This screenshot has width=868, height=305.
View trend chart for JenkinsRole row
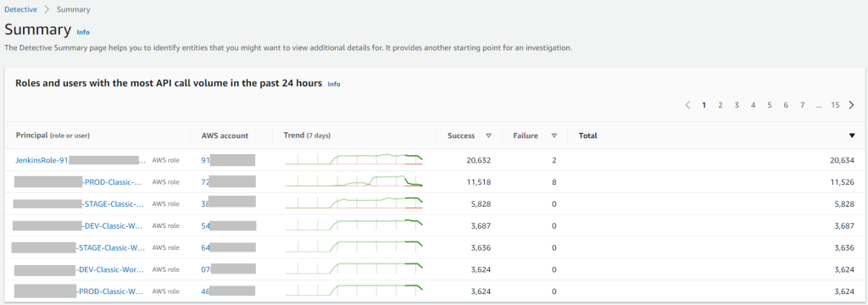(353, 159)
